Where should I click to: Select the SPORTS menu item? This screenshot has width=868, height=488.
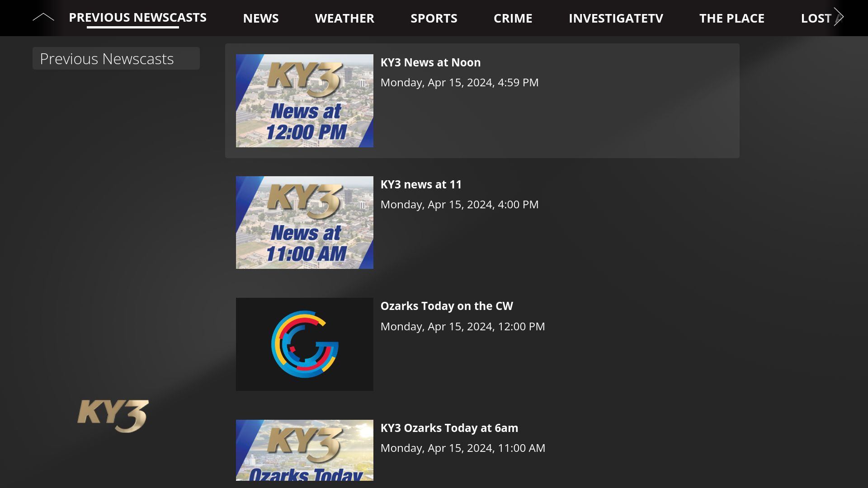point(434,18)
